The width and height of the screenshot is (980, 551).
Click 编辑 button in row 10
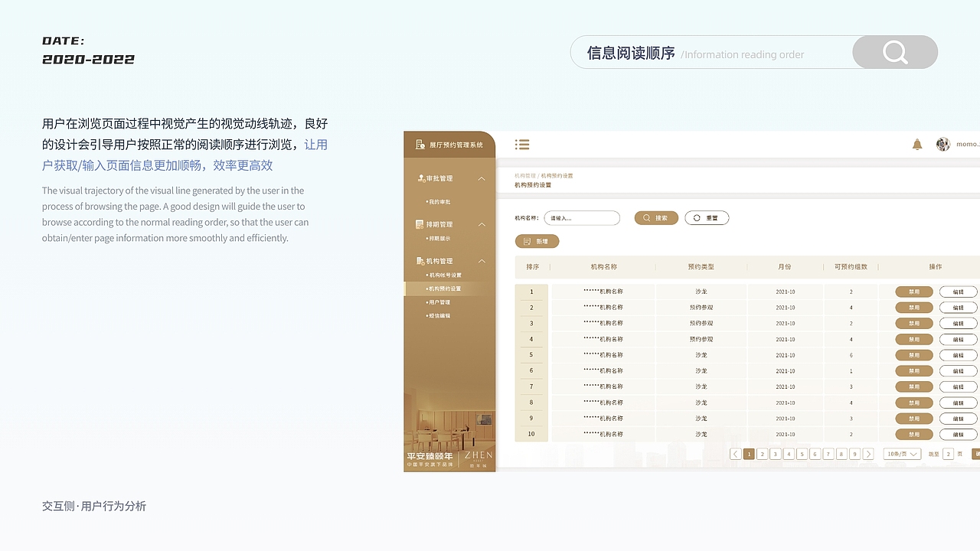(x=959, y=435)
